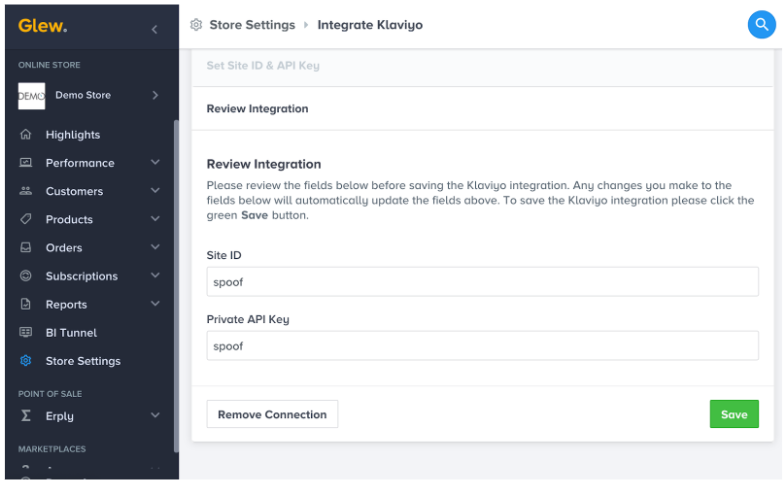The height and width of the screenshot is (482, 783).
Task: Expand the Orders menu chevron
Action: click(155, 247)
